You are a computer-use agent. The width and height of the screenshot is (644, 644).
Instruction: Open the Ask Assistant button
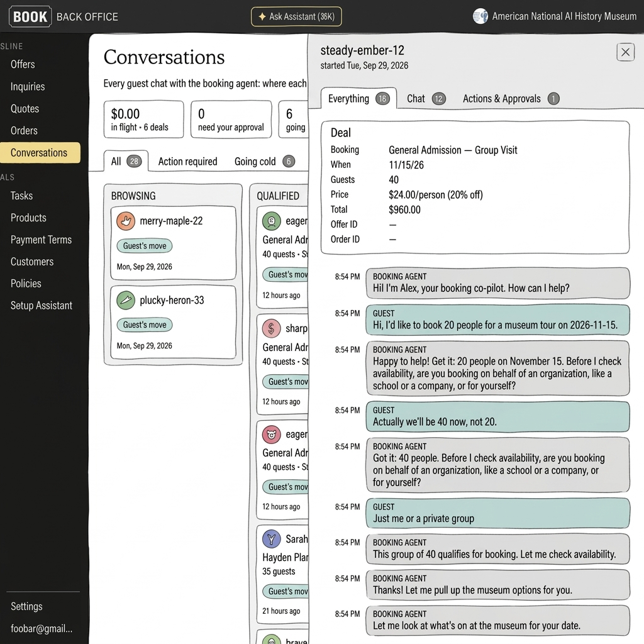(x=296, y=16)
